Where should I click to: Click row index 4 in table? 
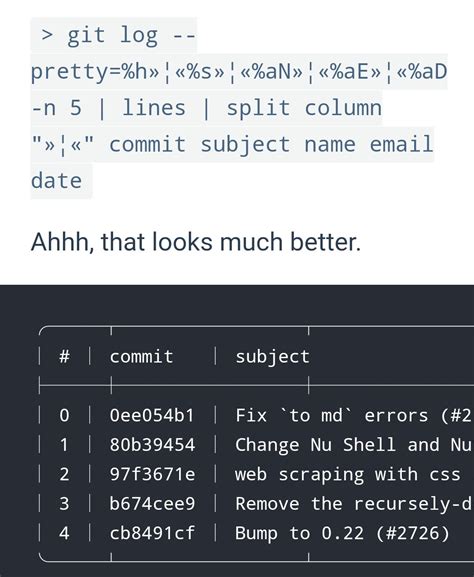(64, 533)
